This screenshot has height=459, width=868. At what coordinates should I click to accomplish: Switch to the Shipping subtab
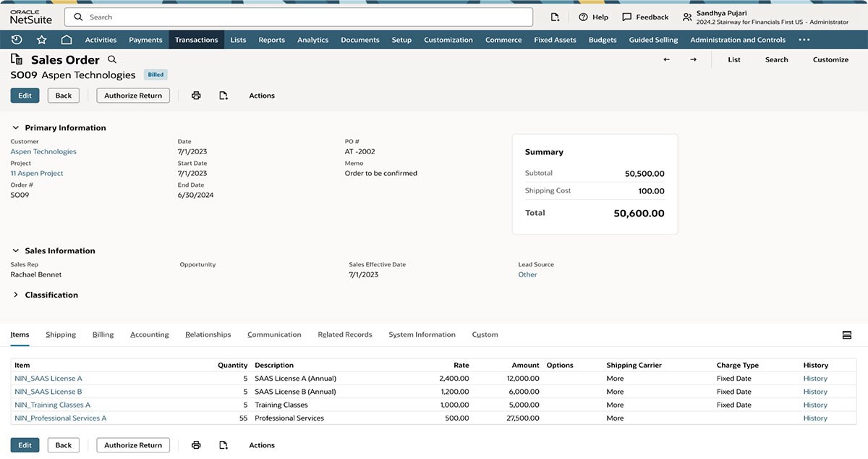coord(61,334)
